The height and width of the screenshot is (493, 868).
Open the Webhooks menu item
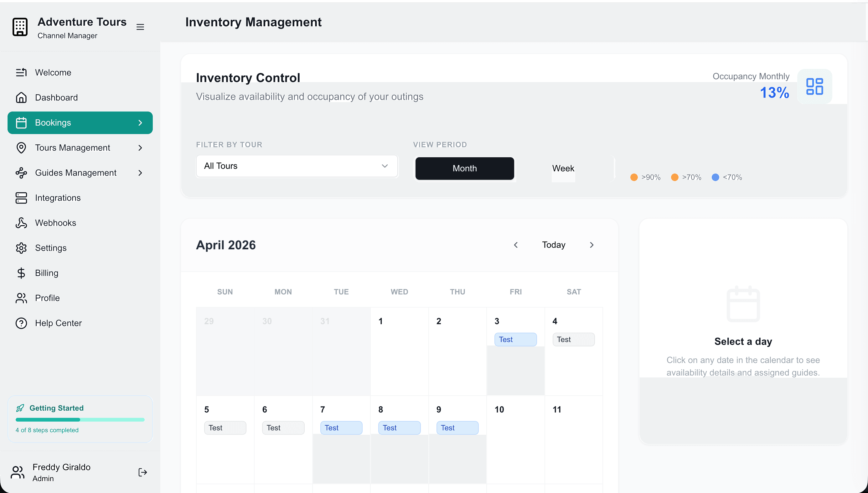(80, 223)
